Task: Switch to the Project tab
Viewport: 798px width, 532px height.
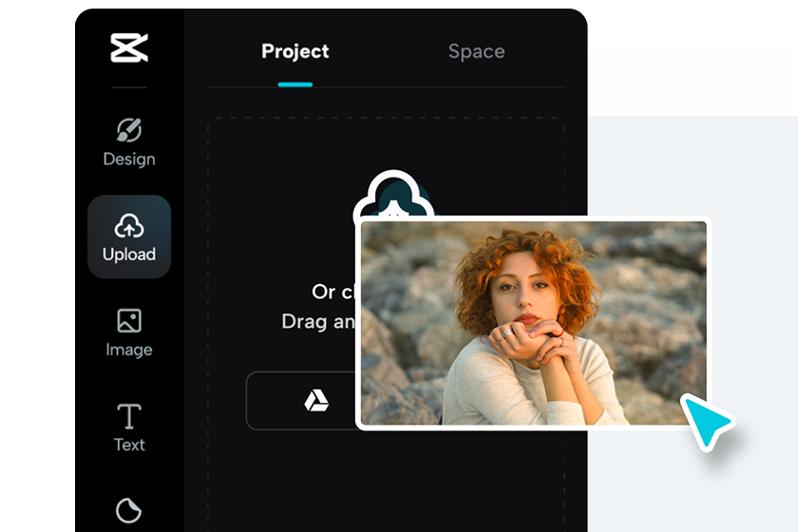Action: (295, 51)
